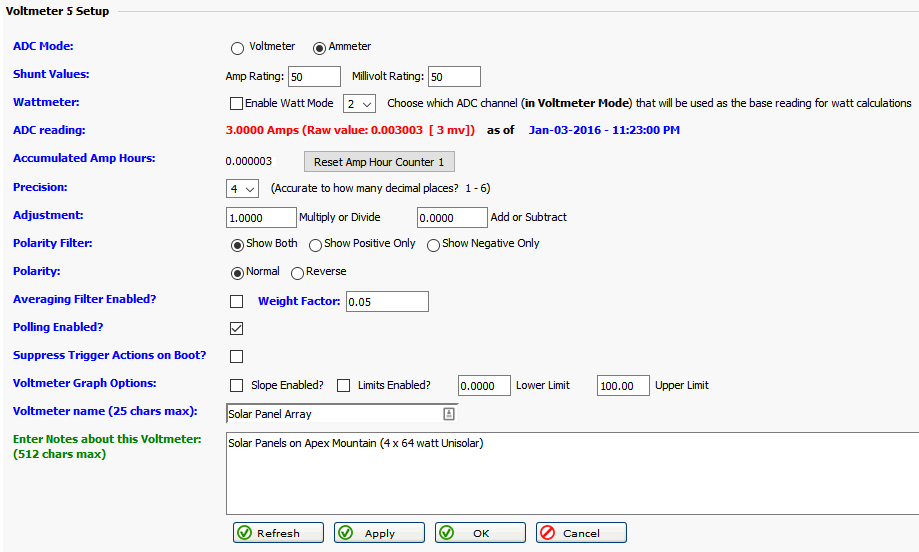The height and width of the screenshot is (552, 919).
Task: Click the Amp Rating input field
Action: pos(314,77)
